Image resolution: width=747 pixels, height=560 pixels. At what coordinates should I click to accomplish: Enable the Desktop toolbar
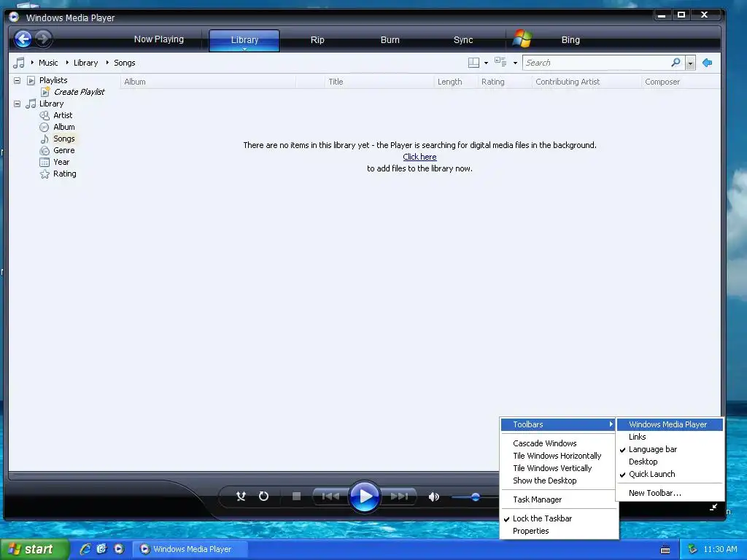pos(670,462)
